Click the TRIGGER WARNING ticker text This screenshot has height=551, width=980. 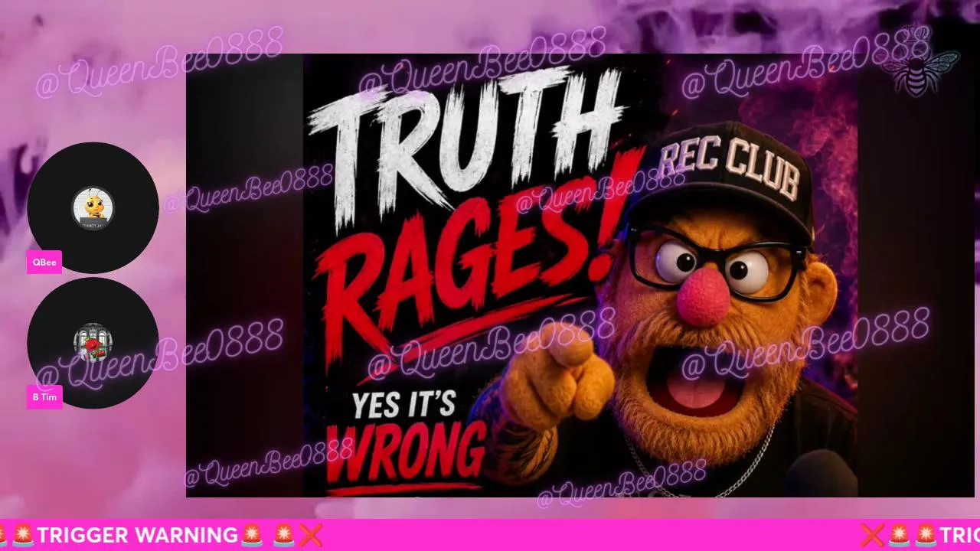coord(138,535)
